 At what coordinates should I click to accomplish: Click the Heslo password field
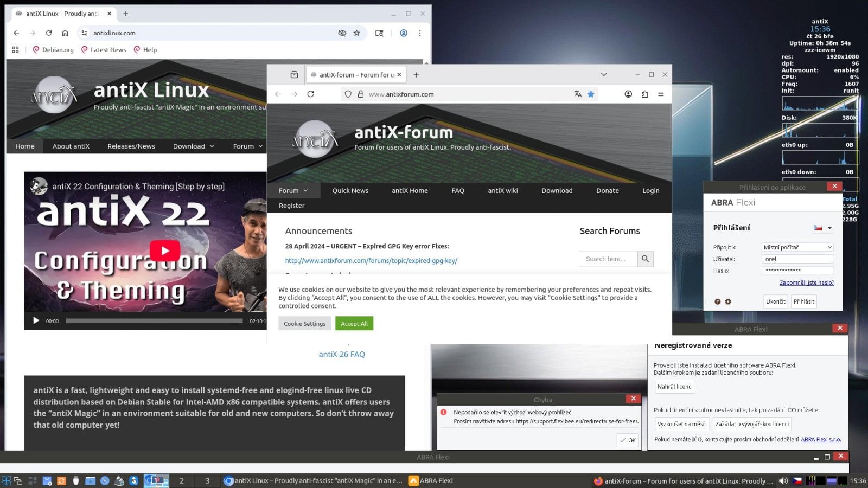coord(797,271)
